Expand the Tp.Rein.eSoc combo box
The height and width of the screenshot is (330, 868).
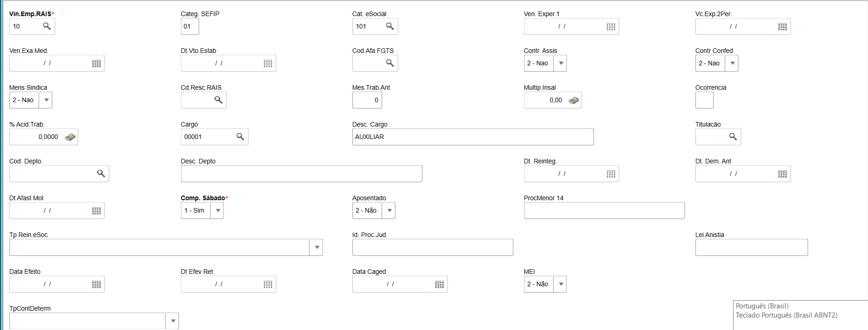click(317, 248)
